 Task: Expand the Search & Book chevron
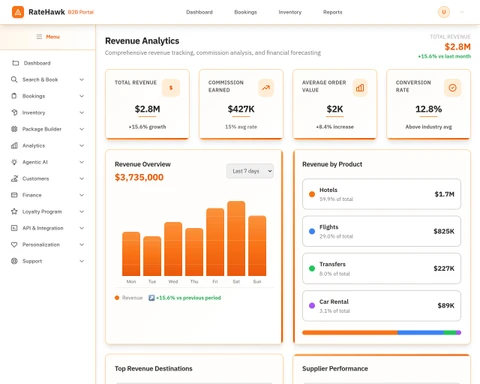[82, 79]
